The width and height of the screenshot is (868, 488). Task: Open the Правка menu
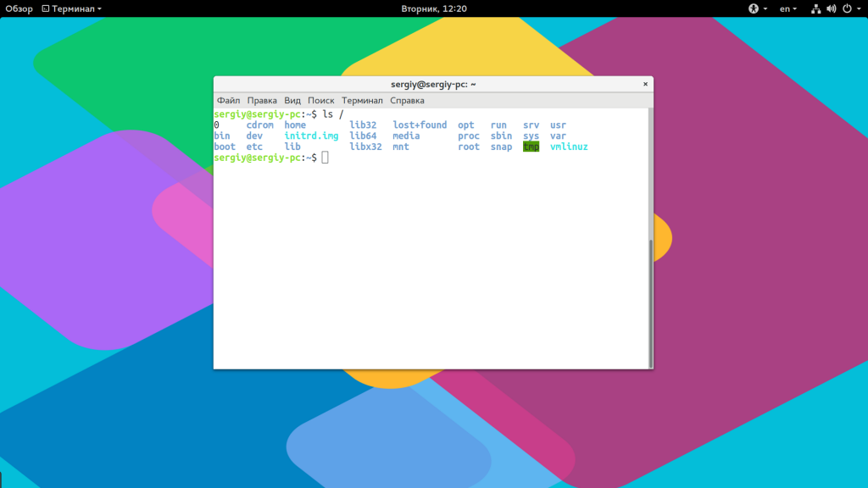(x=262, y=100)
